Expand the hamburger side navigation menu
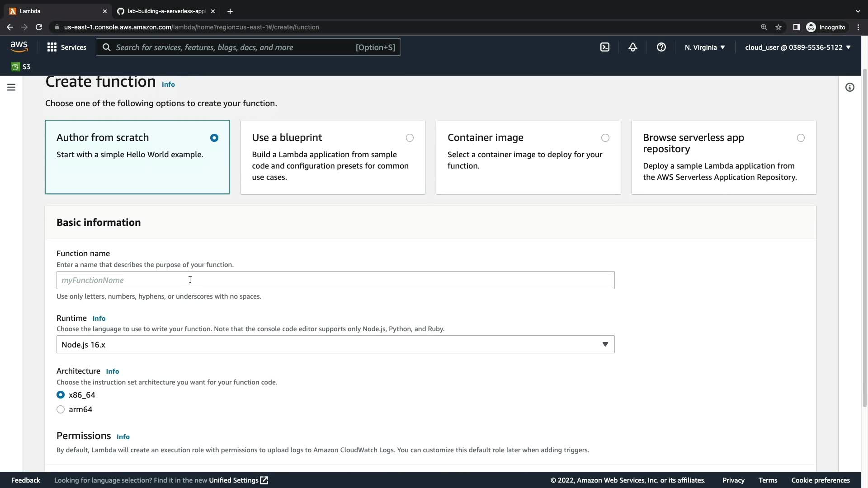This screenshot has height=488, width=868. 11,87
